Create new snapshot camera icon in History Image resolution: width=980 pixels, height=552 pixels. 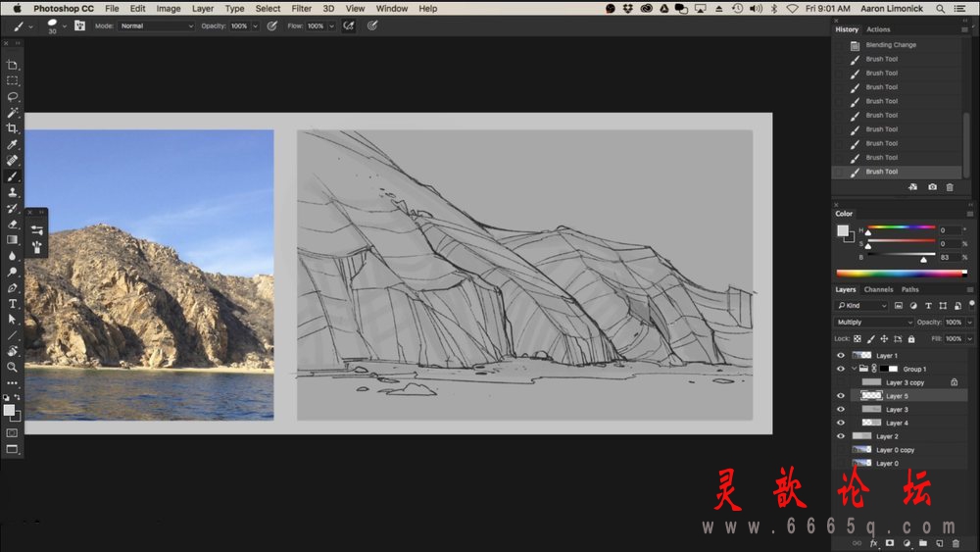coord(932,187)
